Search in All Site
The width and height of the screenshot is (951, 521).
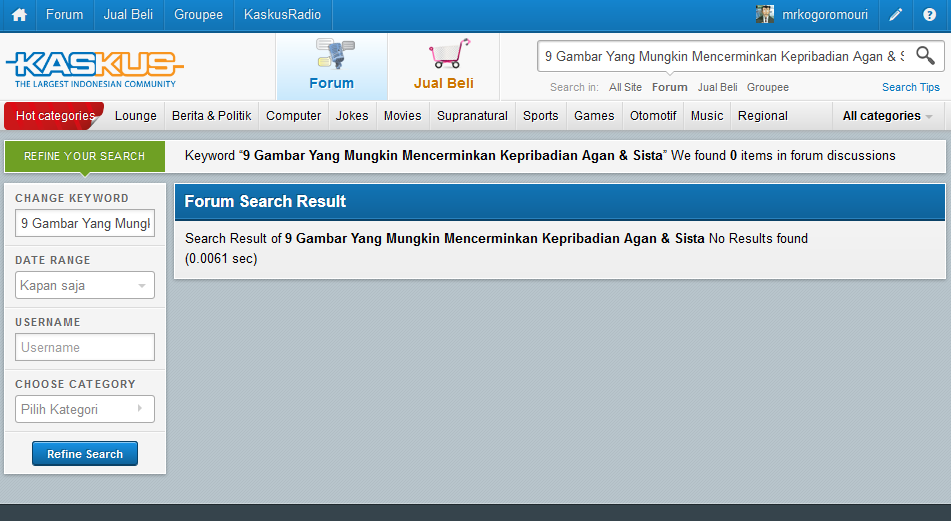625,87
